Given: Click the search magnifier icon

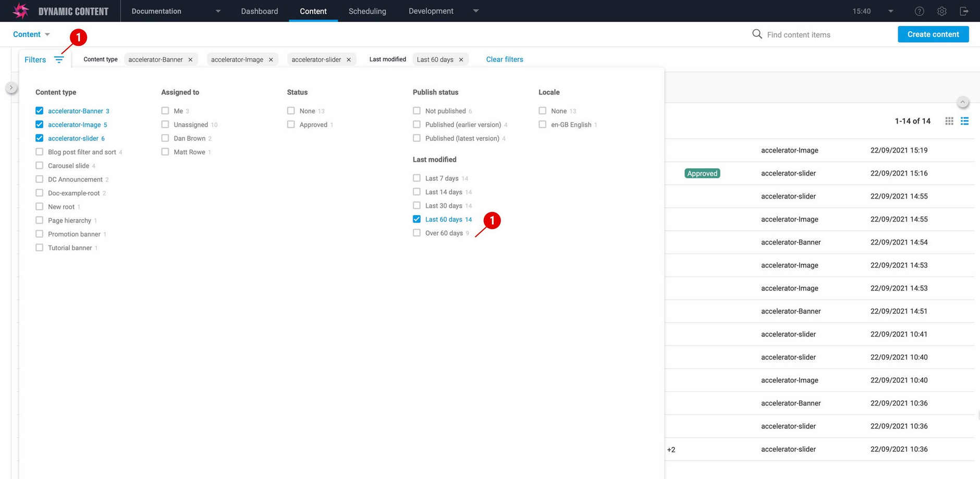Looking at the screenshot, I should pyautogui.click(x=757, y=34).
